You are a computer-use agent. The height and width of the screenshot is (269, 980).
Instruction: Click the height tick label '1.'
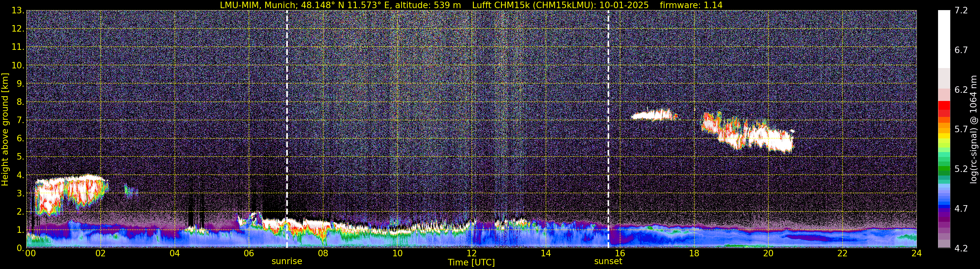(x=20, y=230)
